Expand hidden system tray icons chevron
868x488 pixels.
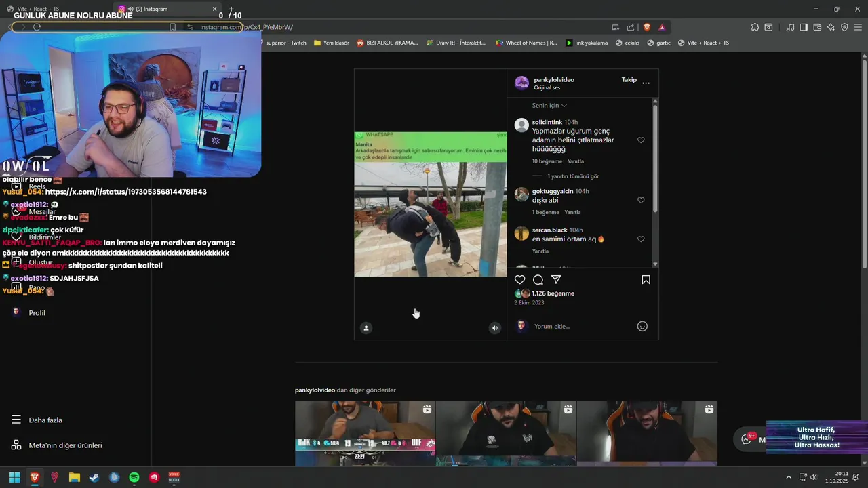pyautogui.click(x=788, y=477)
